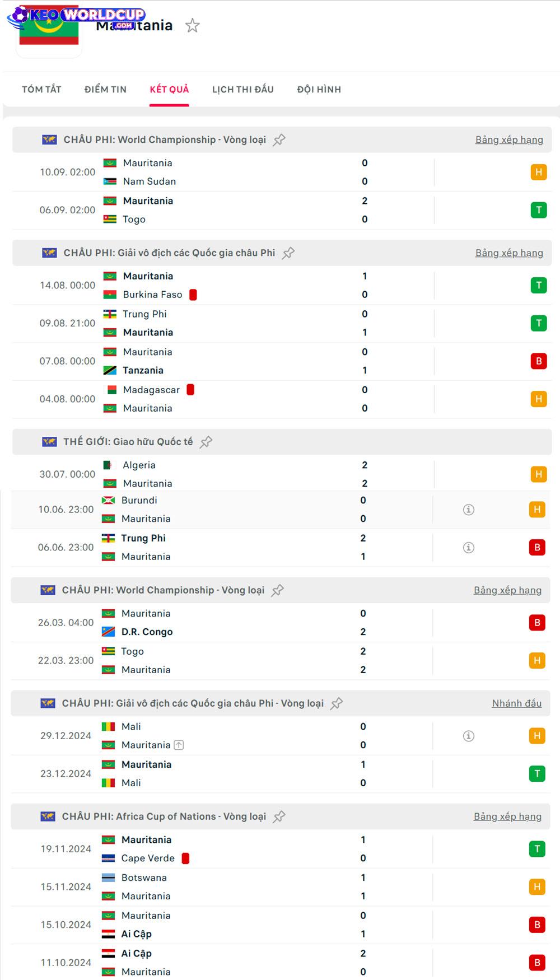Open info icon for Trung Phi friendly match
This screenshot has width=560, height=980.
pos(469,548)
